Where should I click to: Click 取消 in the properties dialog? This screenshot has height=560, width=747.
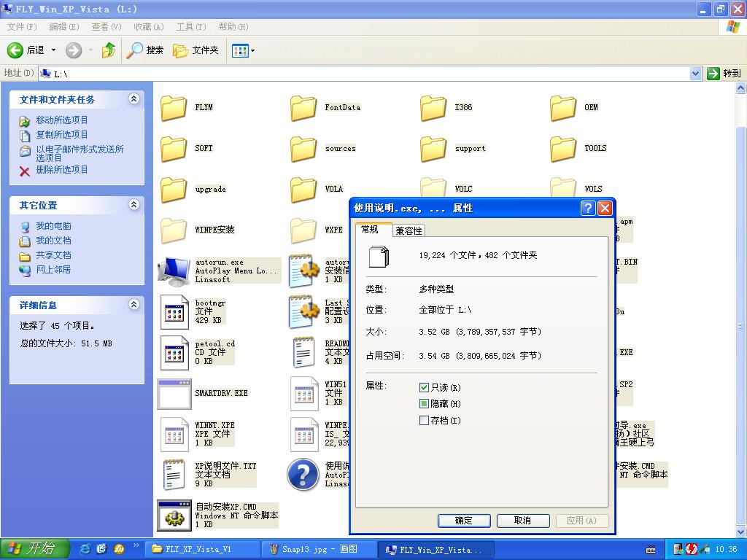pyautogui.click(x=523, y=521)
